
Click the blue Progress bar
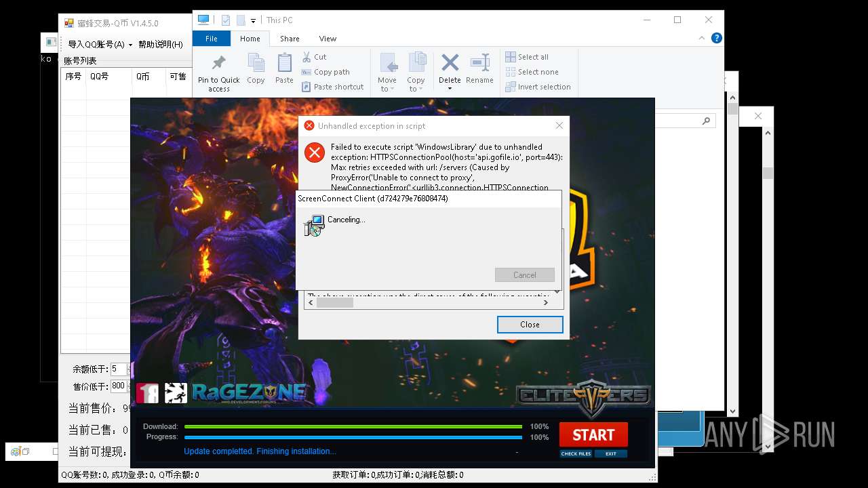click(353, 437)
